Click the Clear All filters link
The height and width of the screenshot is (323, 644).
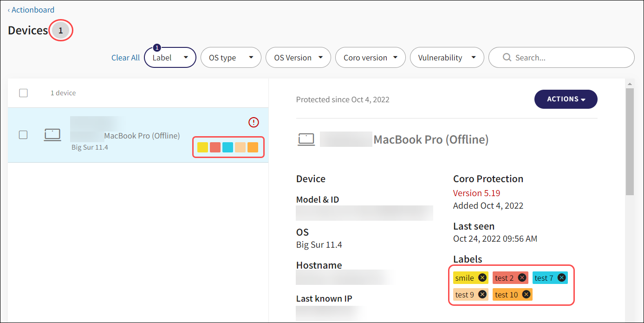tap(125, 58)
